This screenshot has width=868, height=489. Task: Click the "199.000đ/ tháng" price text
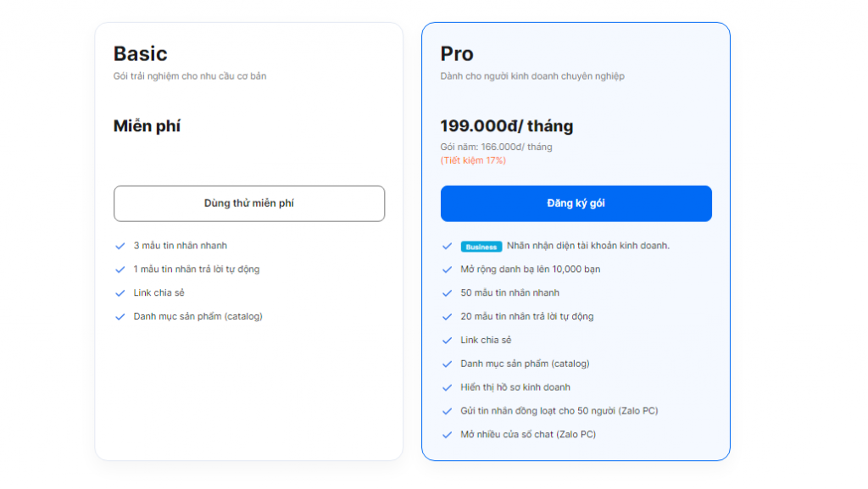(507, 126)
